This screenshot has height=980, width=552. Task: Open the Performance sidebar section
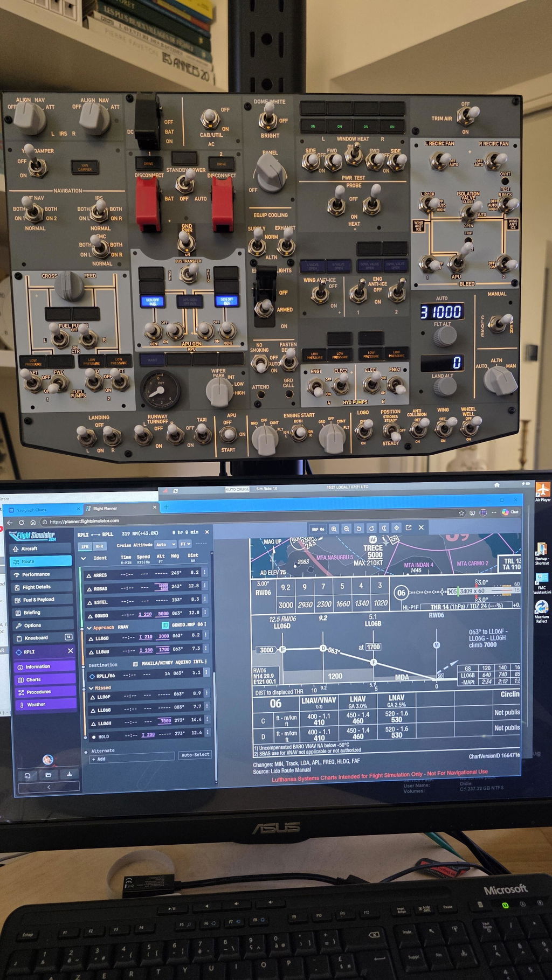tap(42, 574)
